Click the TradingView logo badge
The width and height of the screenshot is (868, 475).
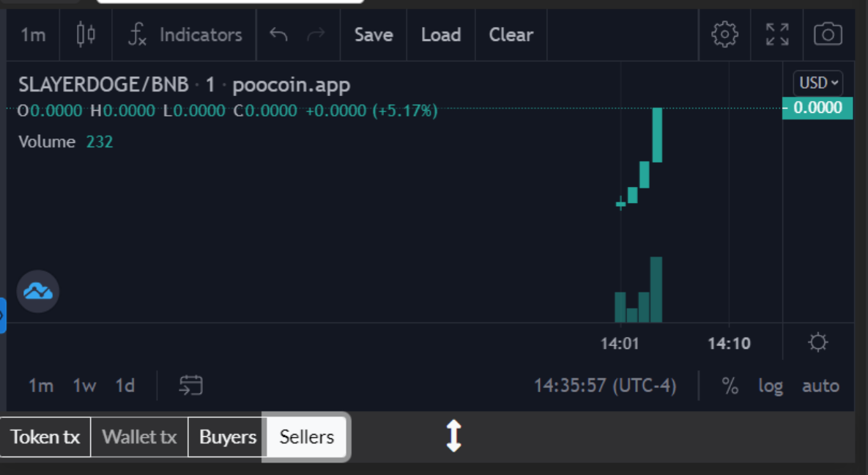coord(38,292)
